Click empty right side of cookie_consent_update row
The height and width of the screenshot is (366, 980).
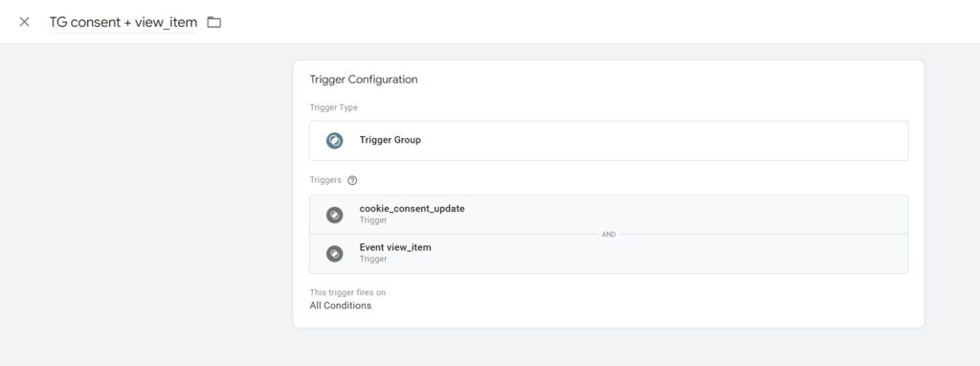(750, 215)
